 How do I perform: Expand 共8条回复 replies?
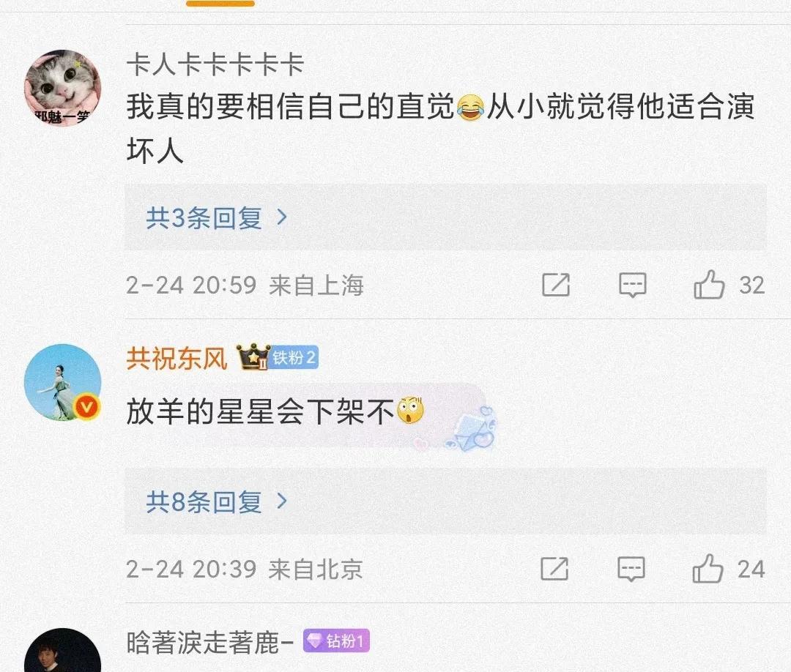pos(217,501)
